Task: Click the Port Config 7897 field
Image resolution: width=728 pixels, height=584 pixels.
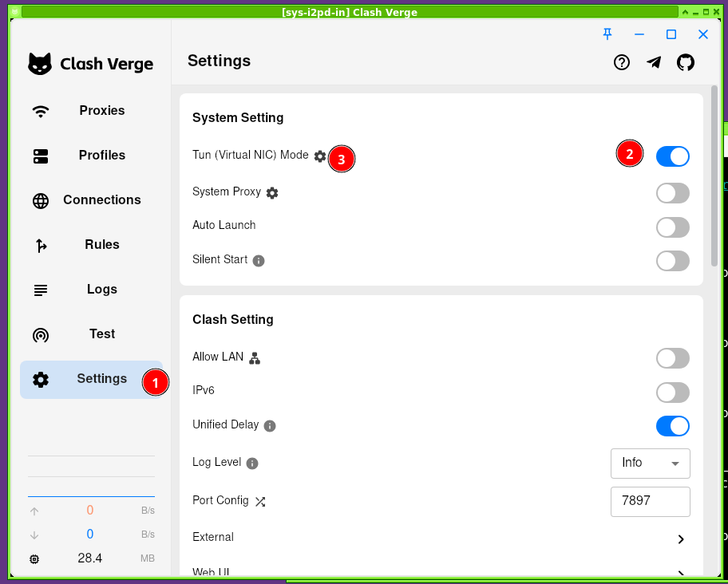Action: point(651,502)
